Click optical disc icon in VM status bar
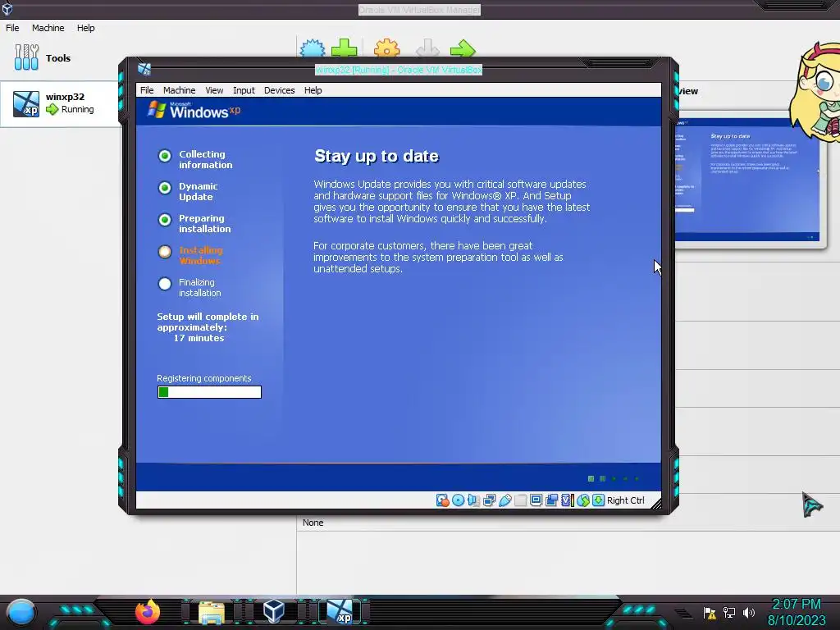The image size is (840, 630). point(458,500)
